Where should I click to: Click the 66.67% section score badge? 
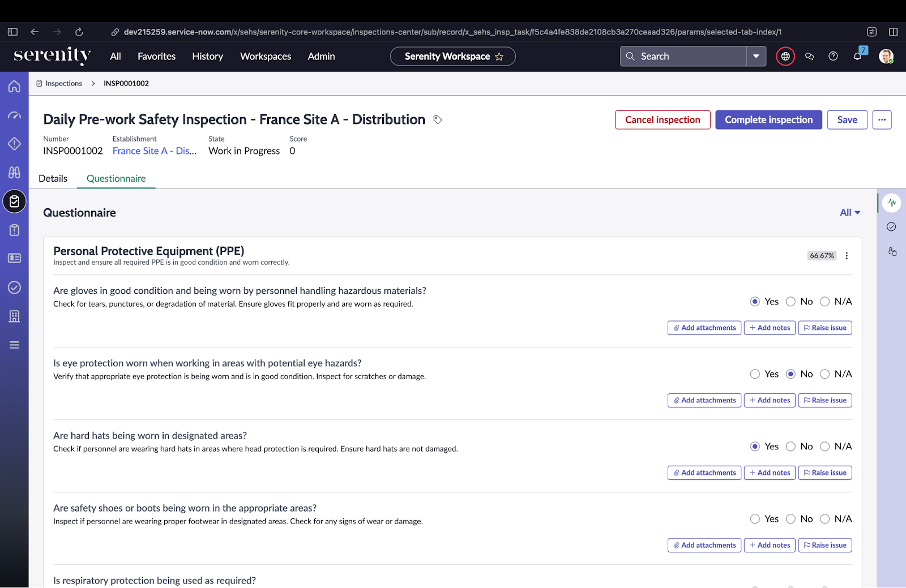[822, 256]
